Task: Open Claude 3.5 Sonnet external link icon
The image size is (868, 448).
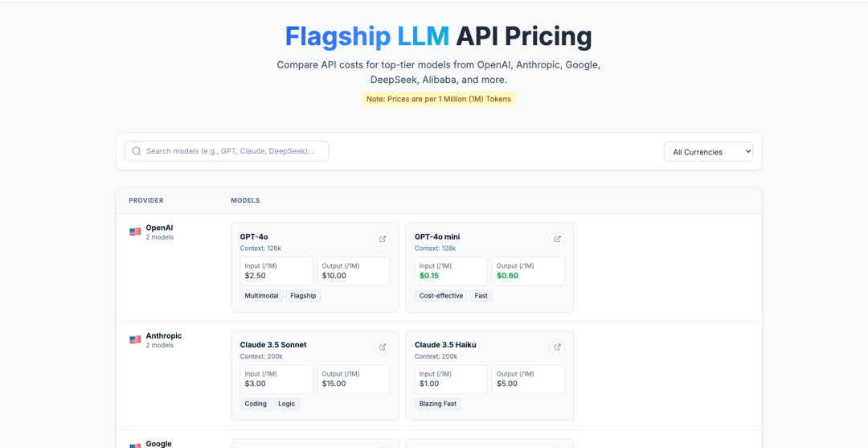Action: click(382, 347)
